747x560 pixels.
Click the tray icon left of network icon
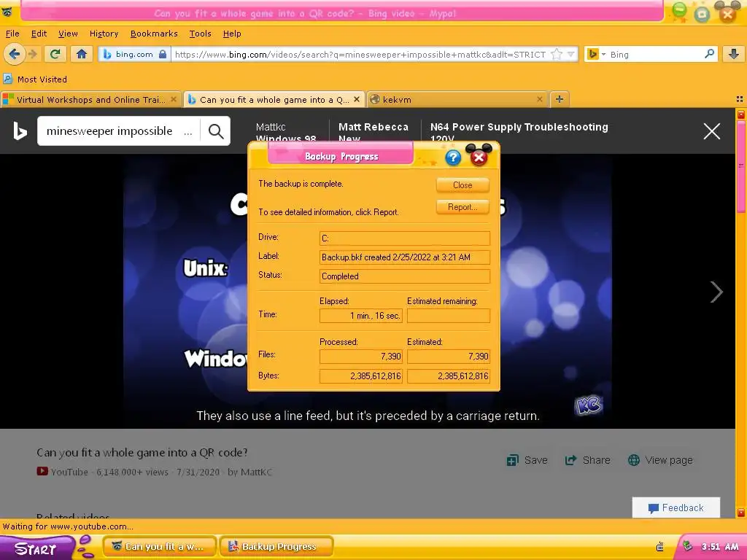click(x=659, y=547)
